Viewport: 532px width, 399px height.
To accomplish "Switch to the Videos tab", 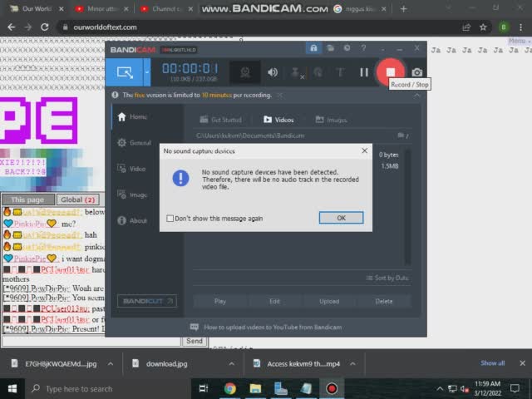I will (278, 120).
